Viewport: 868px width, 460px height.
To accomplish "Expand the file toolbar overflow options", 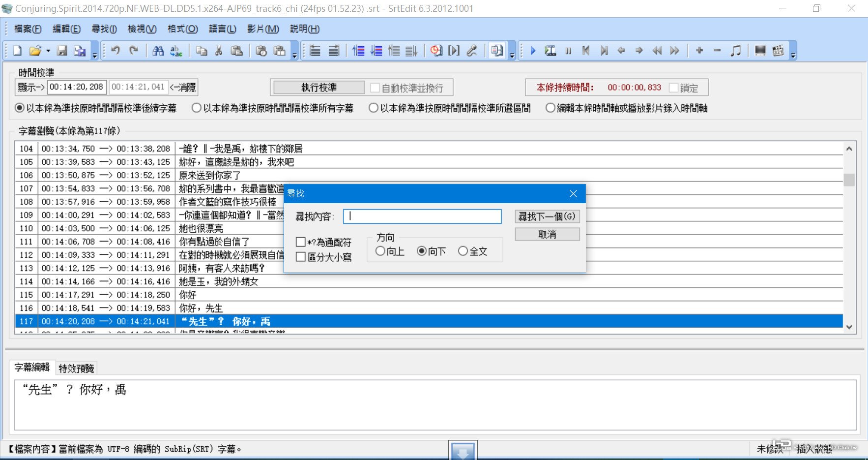I will coord(95,51).
